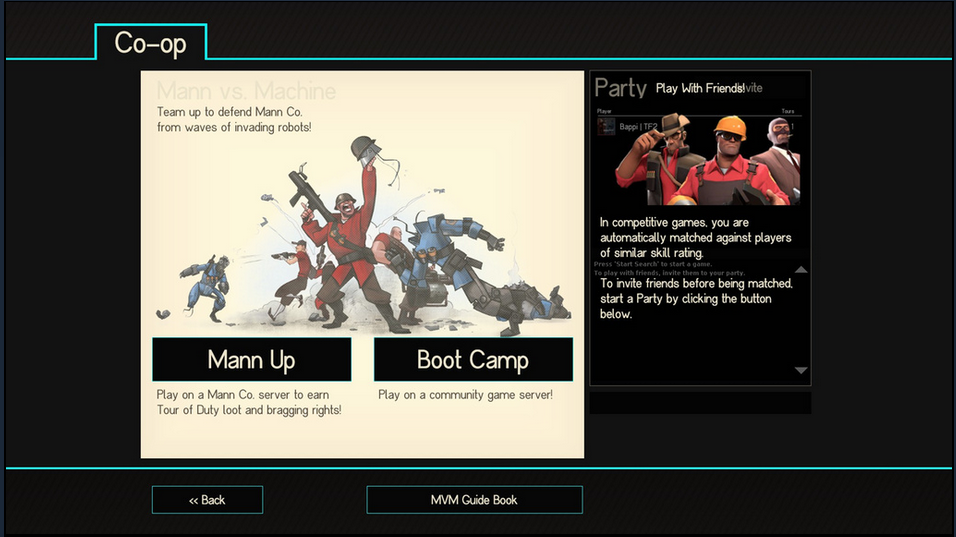Click the empty bar below the Party panel
Screen dimensions: 956x537
pos(700,403)
